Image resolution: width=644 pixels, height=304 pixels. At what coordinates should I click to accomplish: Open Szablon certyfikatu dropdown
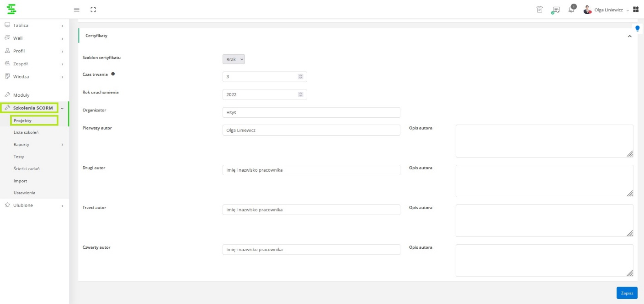coord(234,59)
